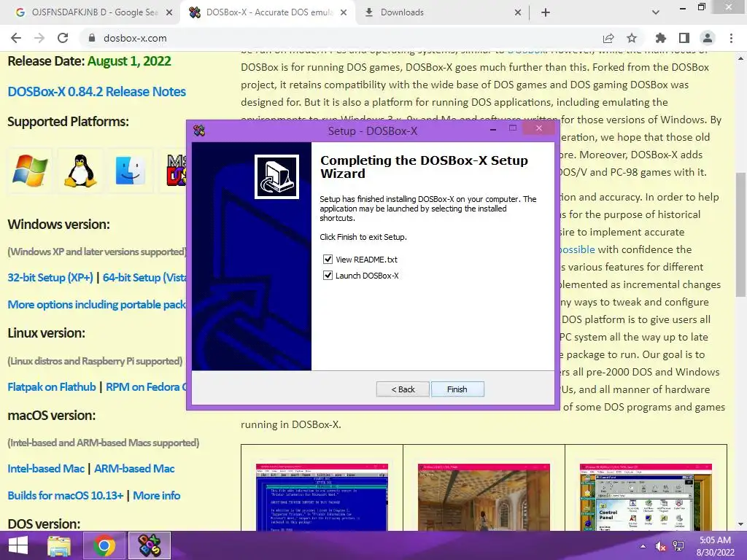Bookmark this page with the star icon
747x560 pixels.
[632, 38]
